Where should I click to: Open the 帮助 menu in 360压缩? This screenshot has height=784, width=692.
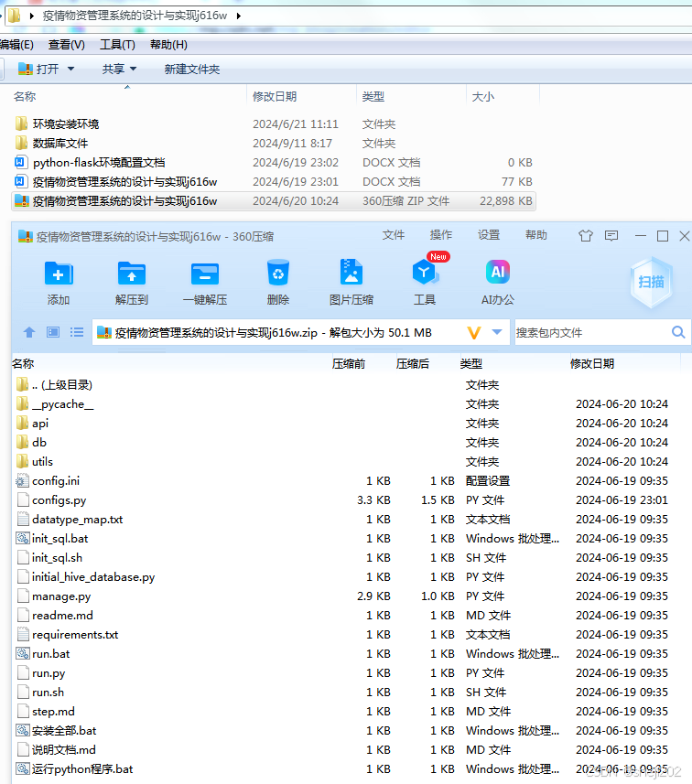tap(536, 235)
